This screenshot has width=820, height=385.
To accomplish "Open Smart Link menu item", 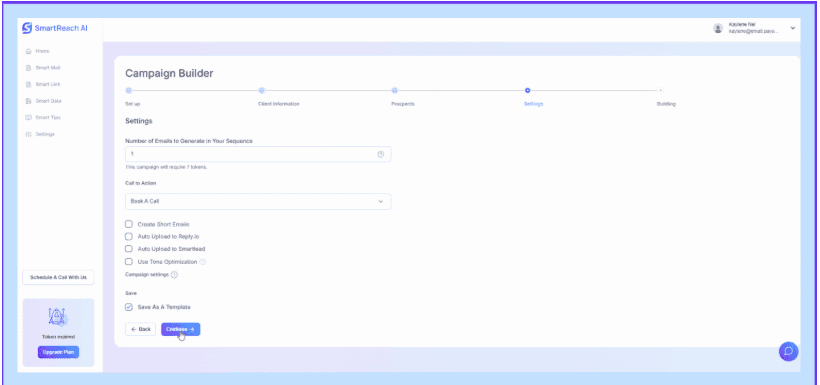I will click(48, 84).
